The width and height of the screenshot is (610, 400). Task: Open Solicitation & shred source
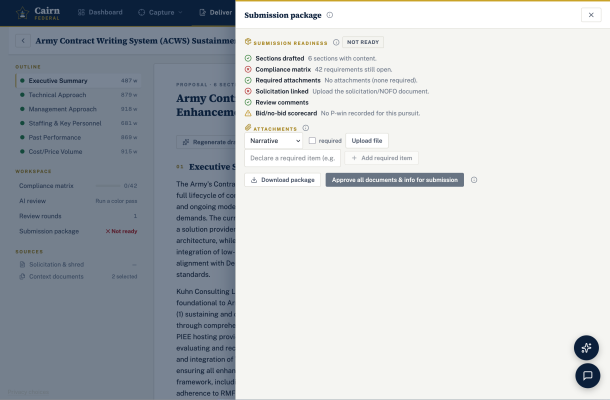78,265
